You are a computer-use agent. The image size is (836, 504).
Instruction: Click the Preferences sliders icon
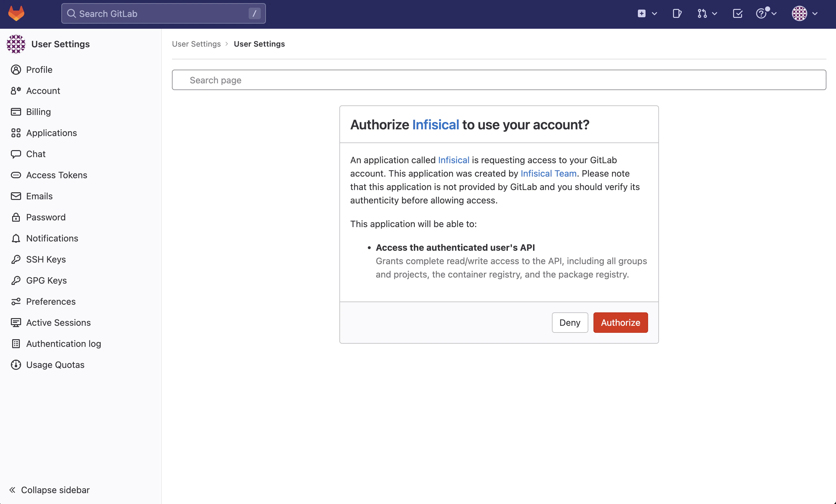[16, 301]
